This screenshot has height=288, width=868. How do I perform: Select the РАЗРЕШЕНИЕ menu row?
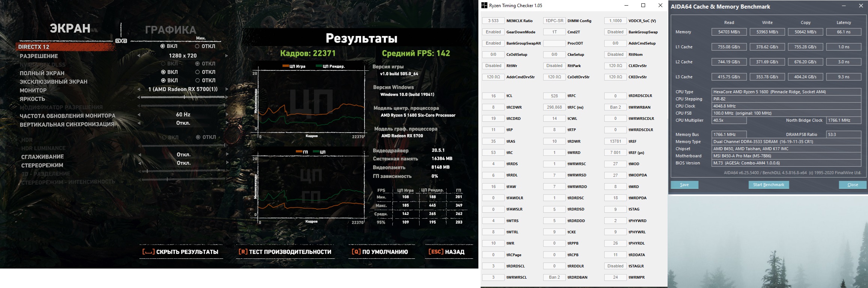pyautogui.click(x=39, y=56)
